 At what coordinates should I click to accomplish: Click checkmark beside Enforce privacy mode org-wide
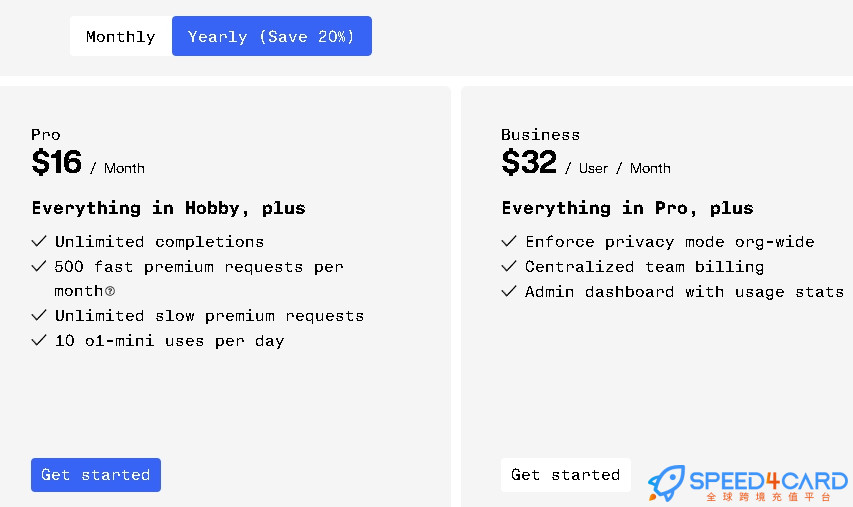(509, 241)
